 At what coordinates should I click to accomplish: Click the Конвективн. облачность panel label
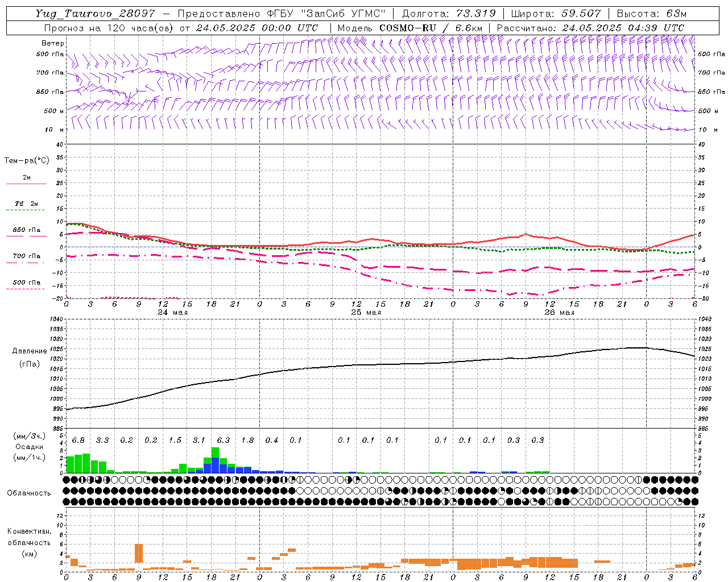click(x=29, y=537)
